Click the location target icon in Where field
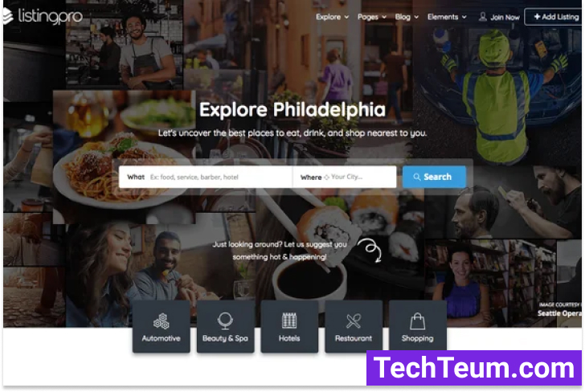Image resolution: width=585 pixels, height=392 pixels. (x=326, y=178)
